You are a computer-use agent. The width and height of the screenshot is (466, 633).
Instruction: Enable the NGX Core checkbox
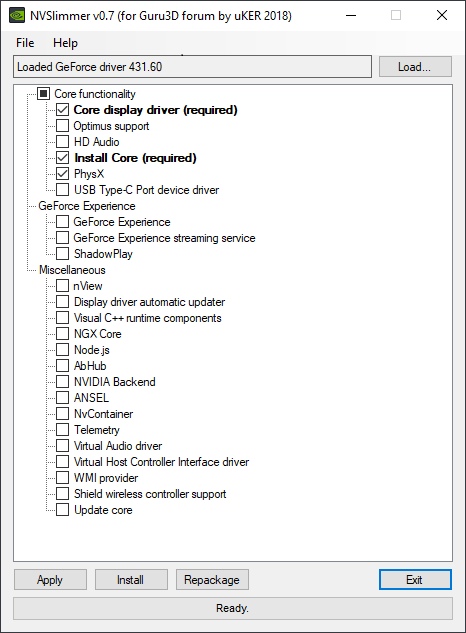coord(62,334)
